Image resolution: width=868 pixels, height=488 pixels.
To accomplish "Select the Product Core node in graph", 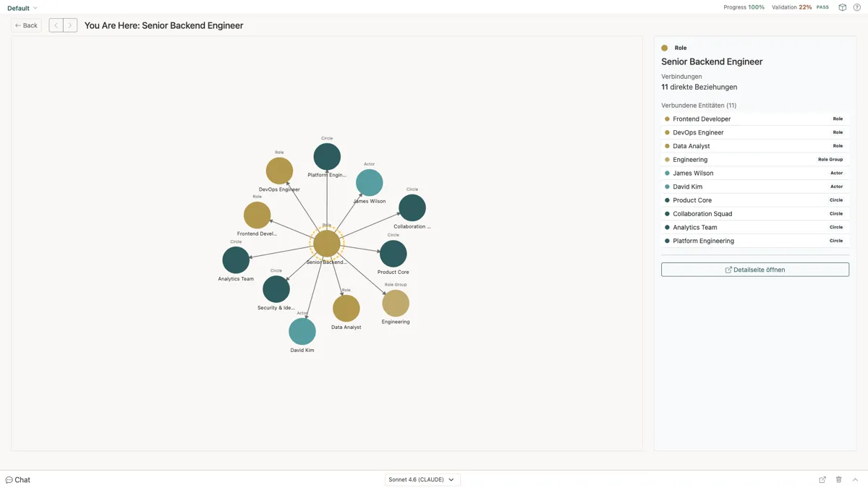I will pyautogui.click(x=393, y=254).
